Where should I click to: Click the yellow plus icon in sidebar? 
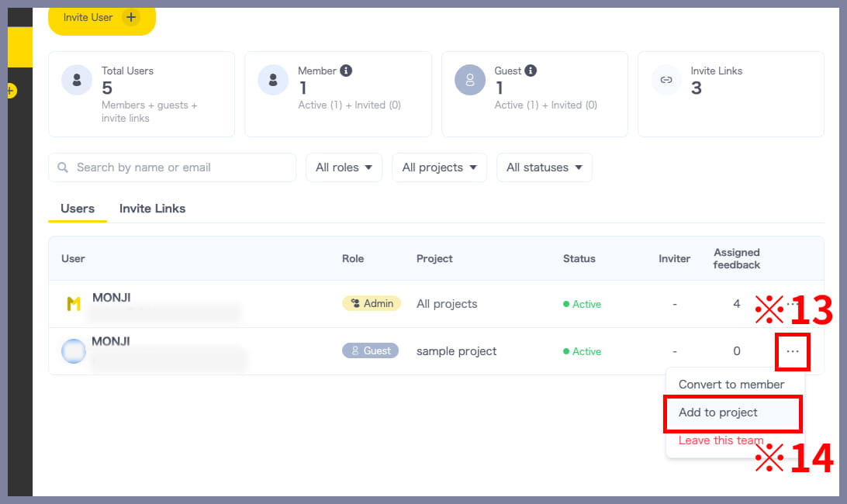(x=11, y=91)
